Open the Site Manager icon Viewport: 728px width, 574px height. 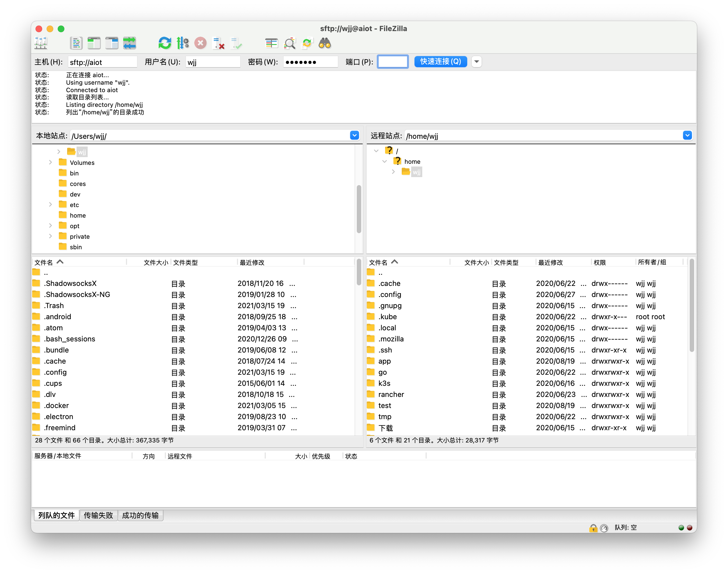click(x=41, y=43)
